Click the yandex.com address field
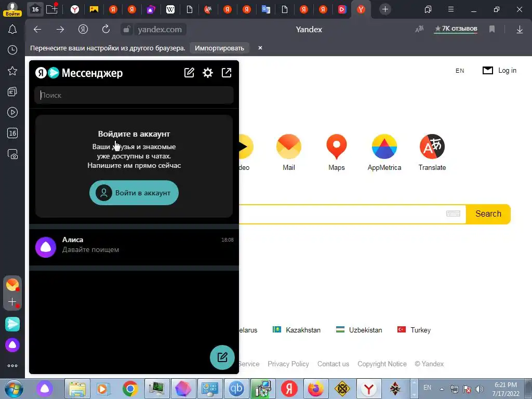The height and width of the screenshot is (399, 532). coord(160,30)
